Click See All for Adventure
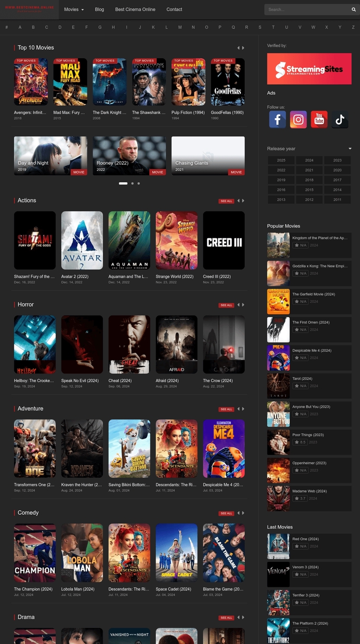This screenshot has height=644, width=360. point(227,409)
